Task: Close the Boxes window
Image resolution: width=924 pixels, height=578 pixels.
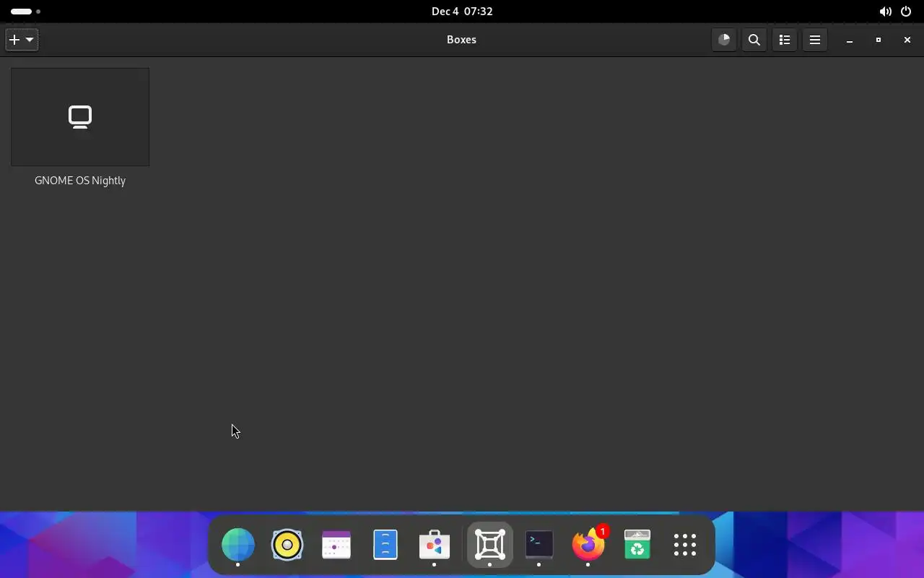Action: 907,40
